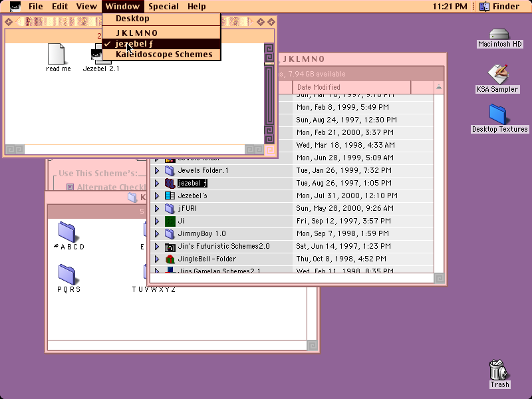
Task: Expand the JimmyBoy 1.0 row
Action: (x=157, y=234)
